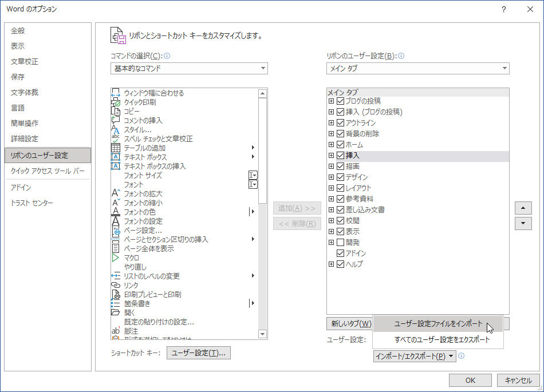The height and width of the screenshot is (392, 544).
Task: Select the 印刷プレビューと印刷 icon
Action: (x=116, y=294)
